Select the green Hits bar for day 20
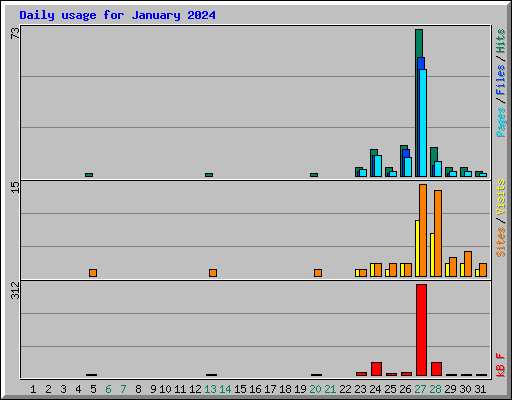The height and width of the screenshot is (400, 512). [x=314, y=175]
